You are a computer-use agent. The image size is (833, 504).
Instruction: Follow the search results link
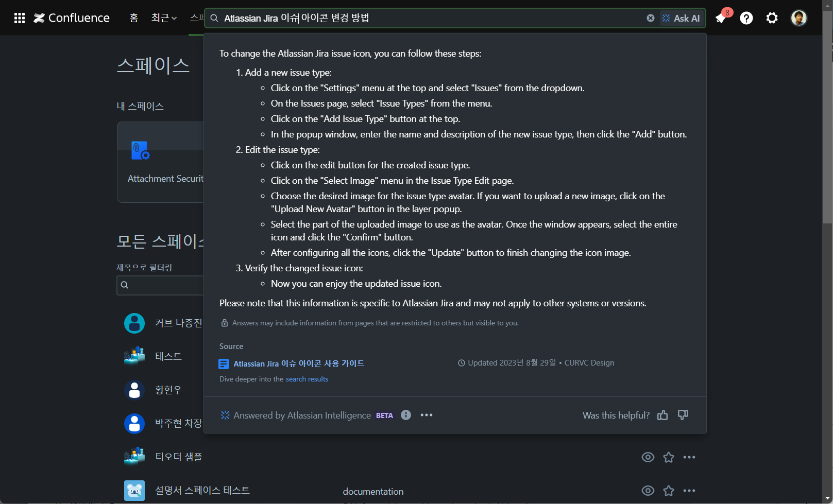point(307,379)
